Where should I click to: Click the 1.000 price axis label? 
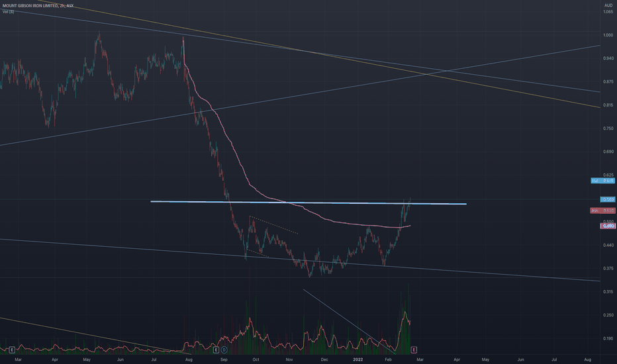pyautogui.click(x=608, y=35)
